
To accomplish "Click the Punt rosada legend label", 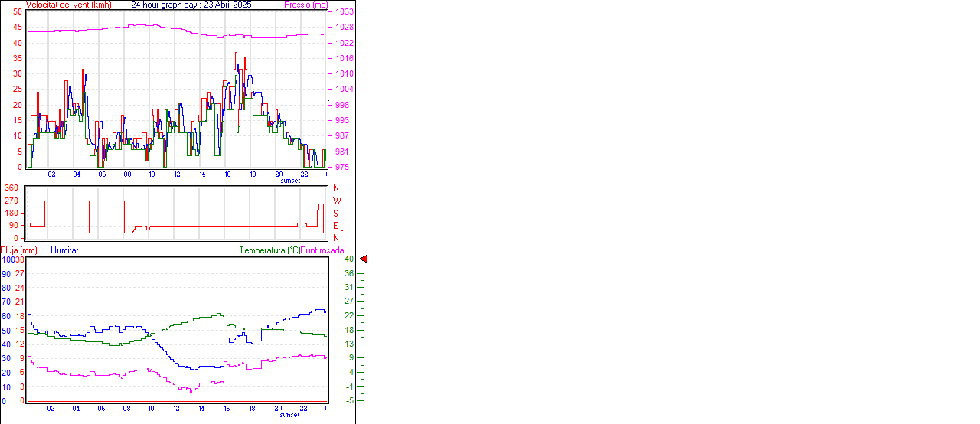I will (322, 250).
